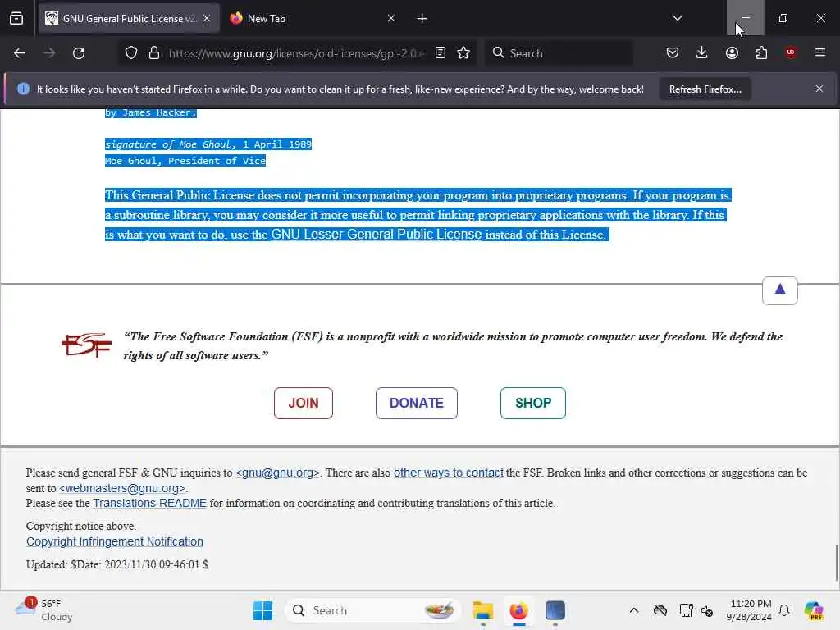Open Copilot preview icon in taskbar
840x630 pixels.
click(x=814, y=610)
